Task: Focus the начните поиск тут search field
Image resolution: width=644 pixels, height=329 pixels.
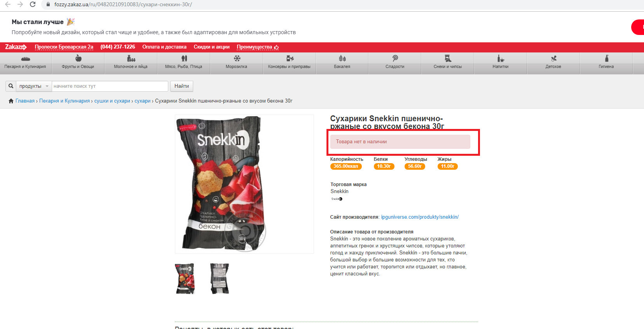Action: (110, 86)
